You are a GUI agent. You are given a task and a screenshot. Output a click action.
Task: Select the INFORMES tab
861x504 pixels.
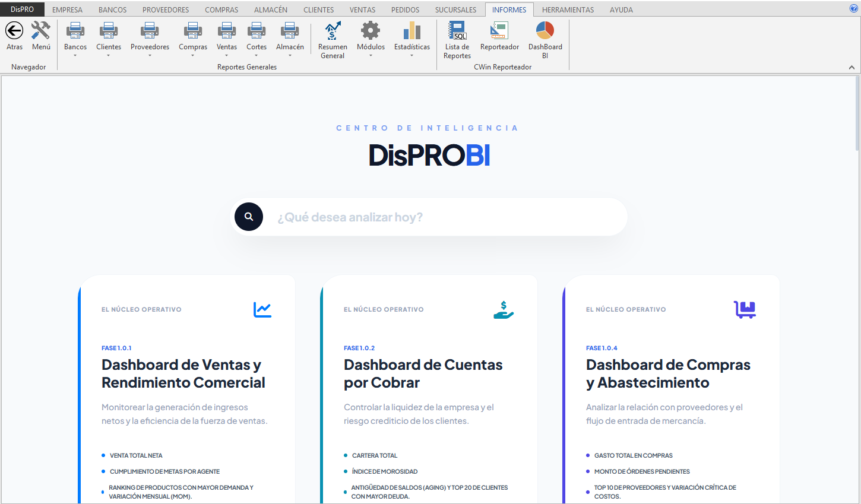pyautogui.click(x=509, y=9)
